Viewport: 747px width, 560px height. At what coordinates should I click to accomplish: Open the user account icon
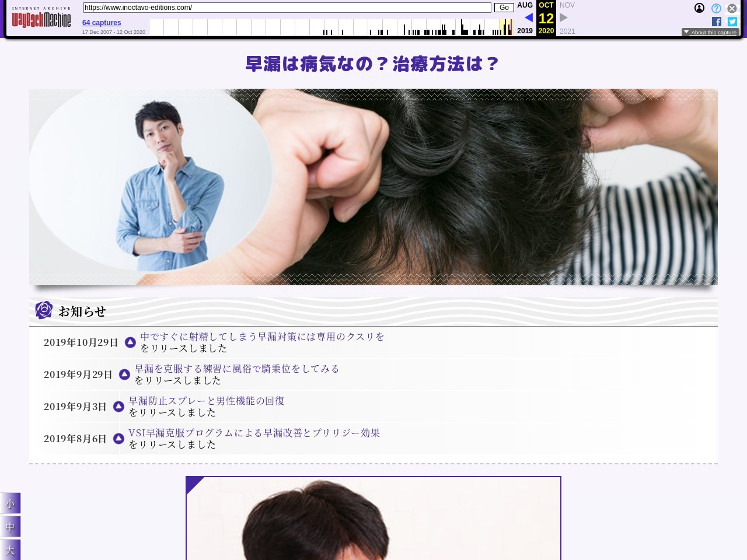(x=699, y=8)
